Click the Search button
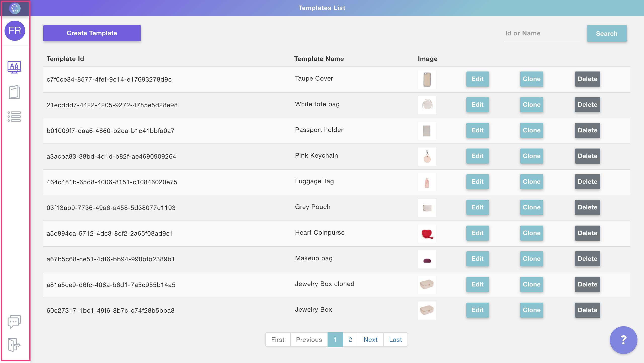644x363 pixels. click(x=607, y=33)
